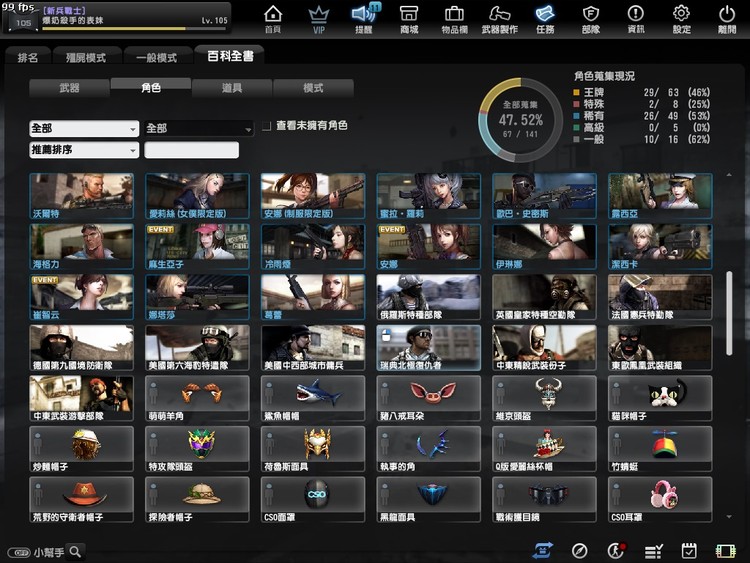Open the 愛莉絲 (女僕限定版) character card
The image size is (750, 563).
click(197, 196)
